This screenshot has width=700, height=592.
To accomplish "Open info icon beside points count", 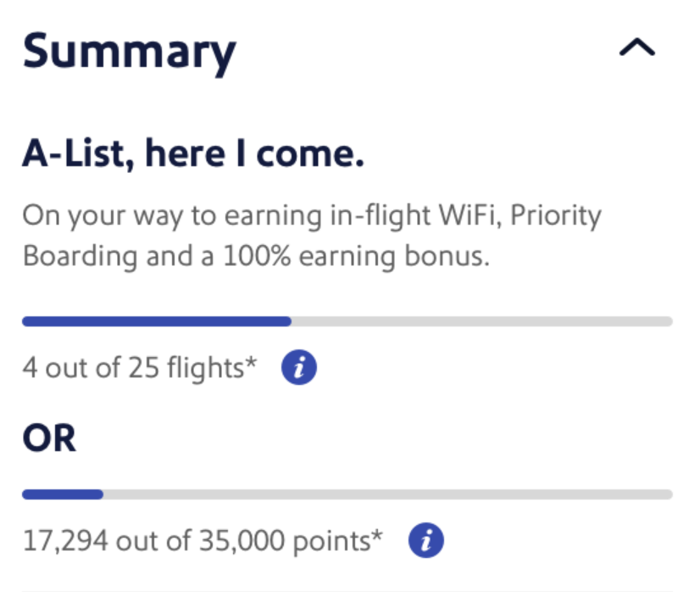I will [425, 540].
